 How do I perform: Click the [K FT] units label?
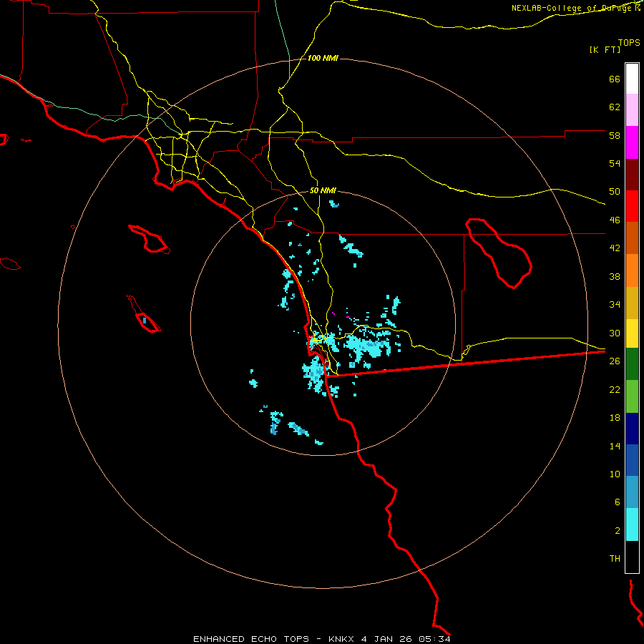(605, 50)
